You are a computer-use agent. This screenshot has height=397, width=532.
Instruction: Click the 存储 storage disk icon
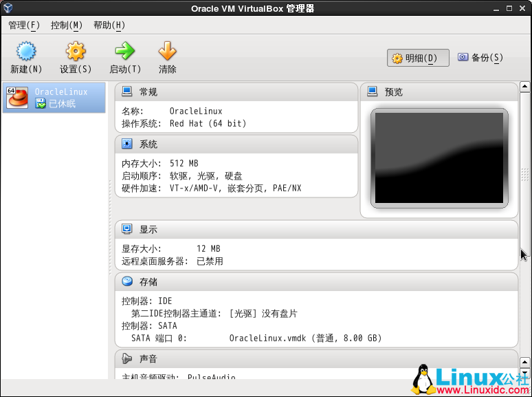(127, 281)
